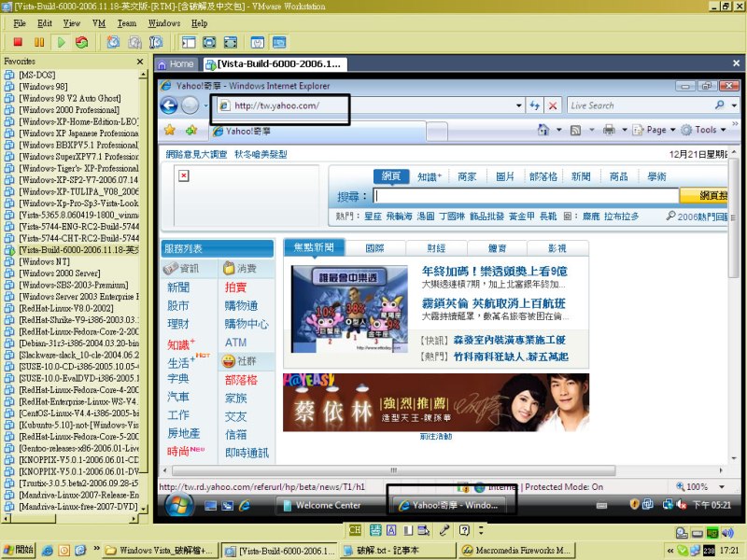Open the 拍賣 link in the service list
The image size is (747, 560).
click(x=236, y=287)
